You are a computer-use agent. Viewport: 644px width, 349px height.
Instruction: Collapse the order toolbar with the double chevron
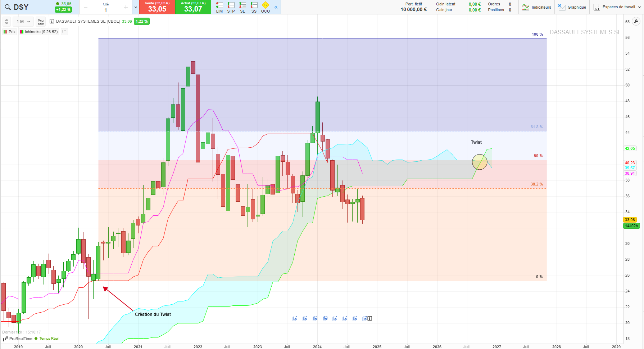click(276, 7)
